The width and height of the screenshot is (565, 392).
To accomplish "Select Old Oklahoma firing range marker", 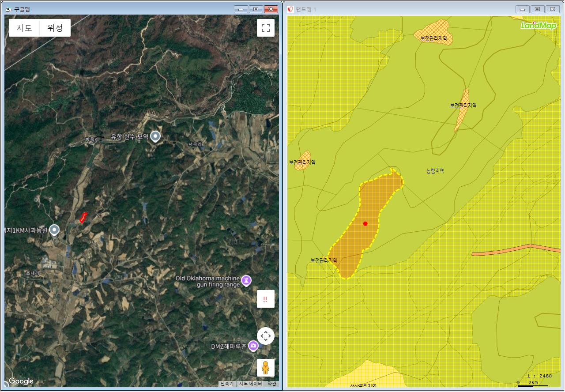I will click(x=246, y=280).
